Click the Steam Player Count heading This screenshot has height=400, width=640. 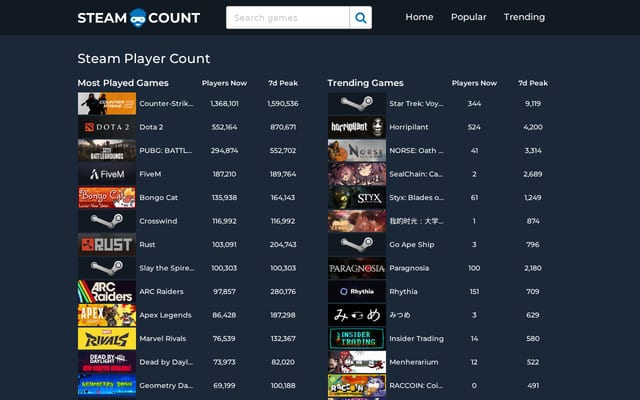[x=144, y=59]
